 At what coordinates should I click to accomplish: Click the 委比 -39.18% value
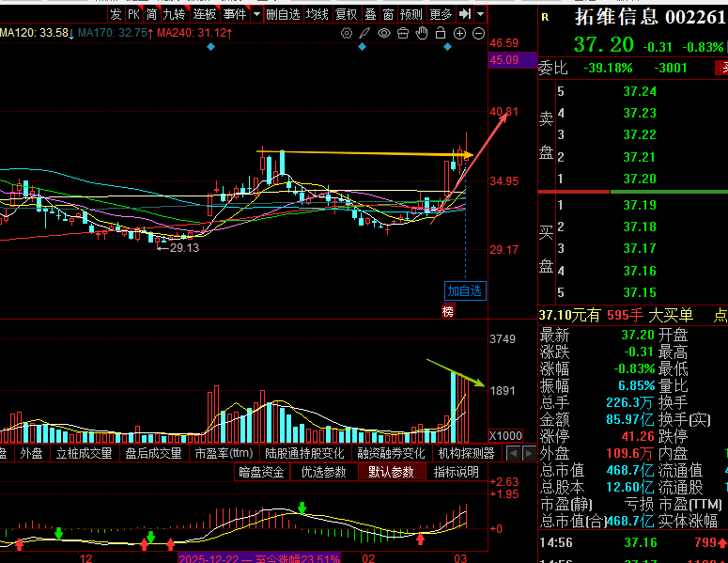pyautogui.click(x=608, y=69)
